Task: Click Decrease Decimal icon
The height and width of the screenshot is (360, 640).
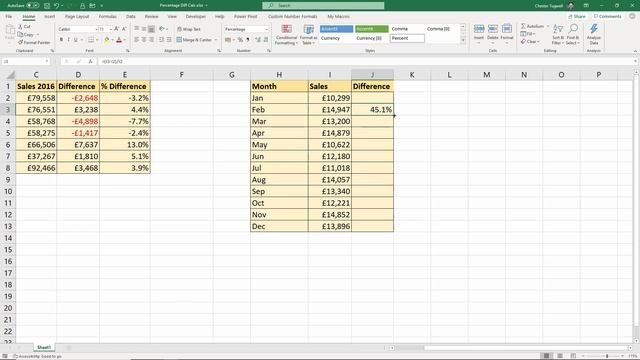Action: (x=266, y=40)
